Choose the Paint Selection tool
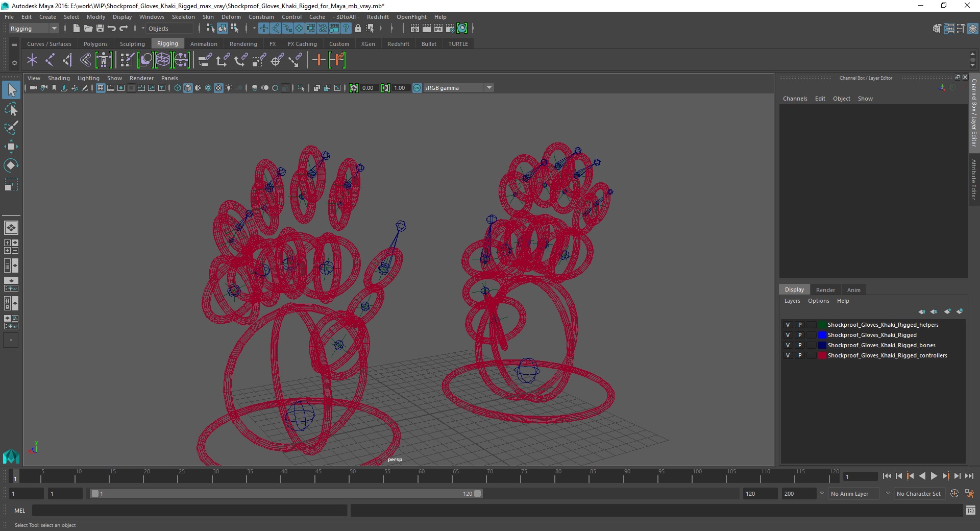The width and height of the screenshot is (980, 531). click(11, 128)
